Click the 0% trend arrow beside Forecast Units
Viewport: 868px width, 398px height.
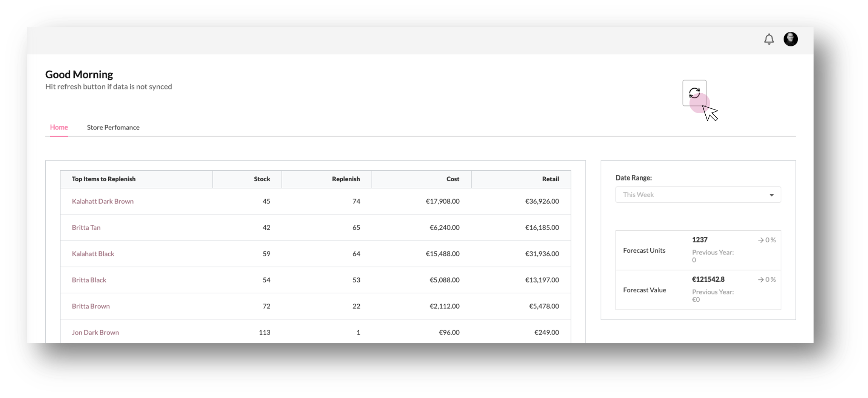coord(766,240)
